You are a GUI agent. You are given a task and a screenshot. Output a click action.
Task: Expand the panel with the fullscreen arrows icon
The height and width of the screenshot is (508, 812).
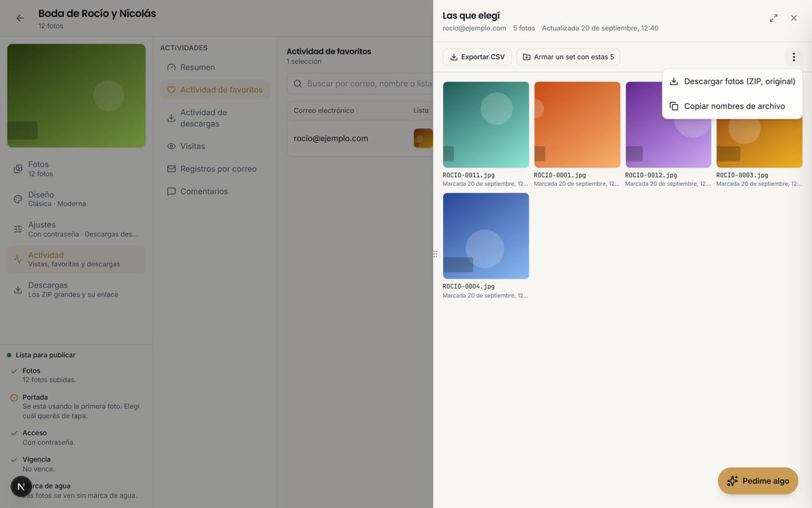(x=773, y=18)
